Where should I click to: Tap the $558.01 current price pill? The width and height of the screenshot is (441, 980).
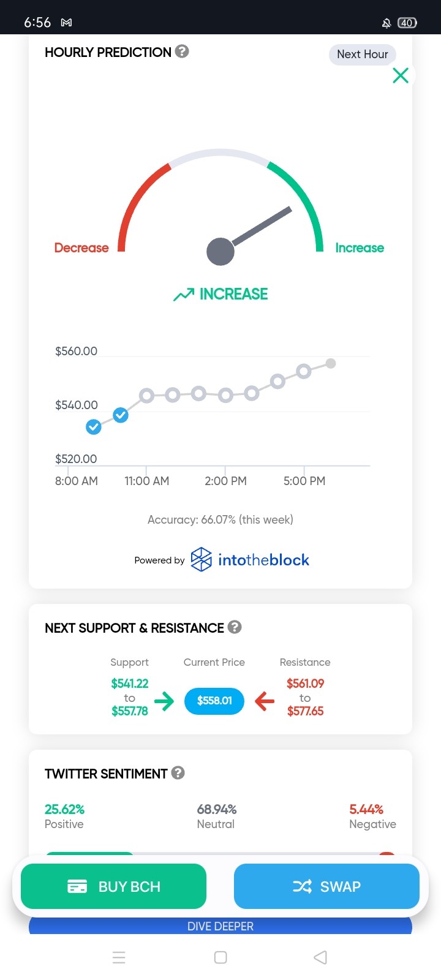pos(214,701)
